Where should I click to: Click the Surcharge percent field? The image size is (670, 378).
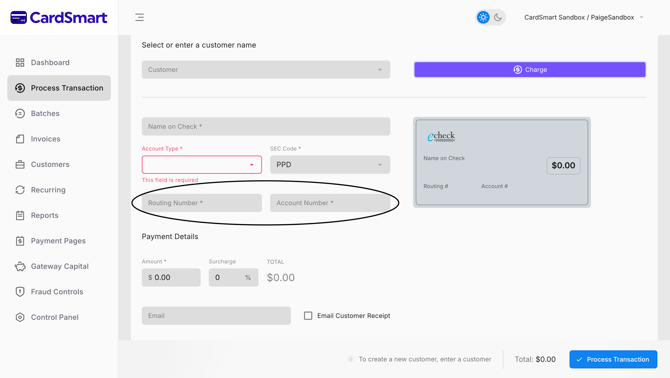(233, 277)
